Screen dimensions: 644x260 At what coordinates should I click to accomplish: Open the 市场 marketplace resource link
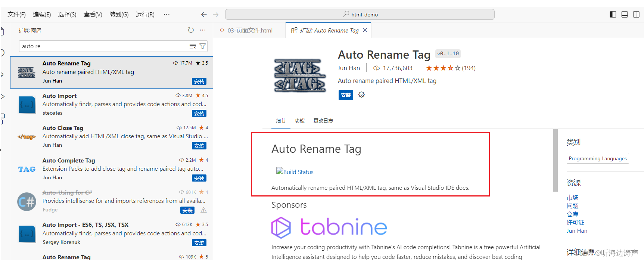coord(572,198)
